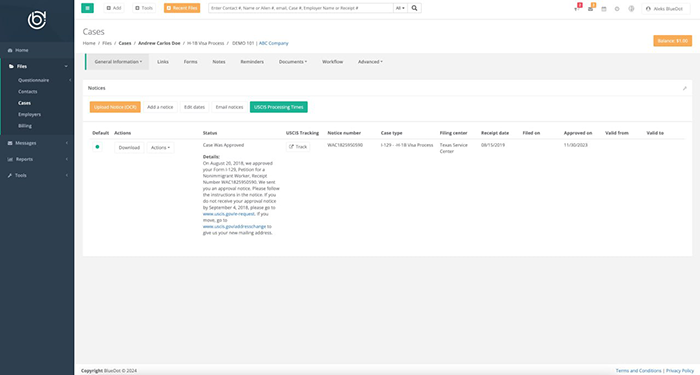Open the orange-badged mail inbox icon
This screenshot has width=700, height=375.
pyautogui.click(x=591, y=8)
